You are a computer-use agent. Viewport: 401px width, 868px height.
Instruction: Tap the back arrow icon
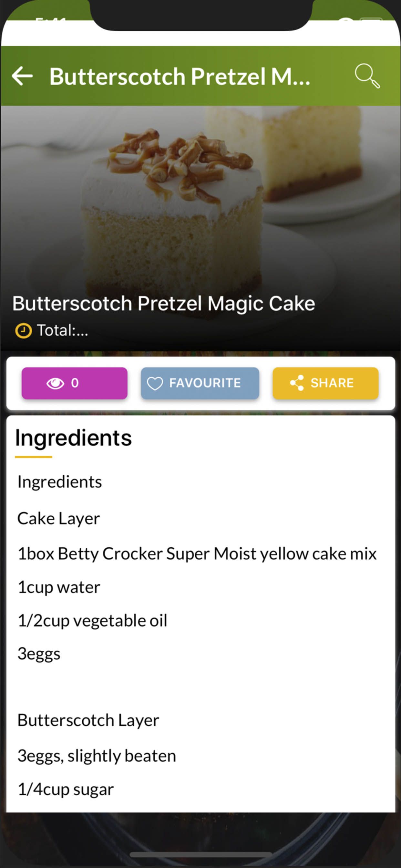[x=22, y=76]
